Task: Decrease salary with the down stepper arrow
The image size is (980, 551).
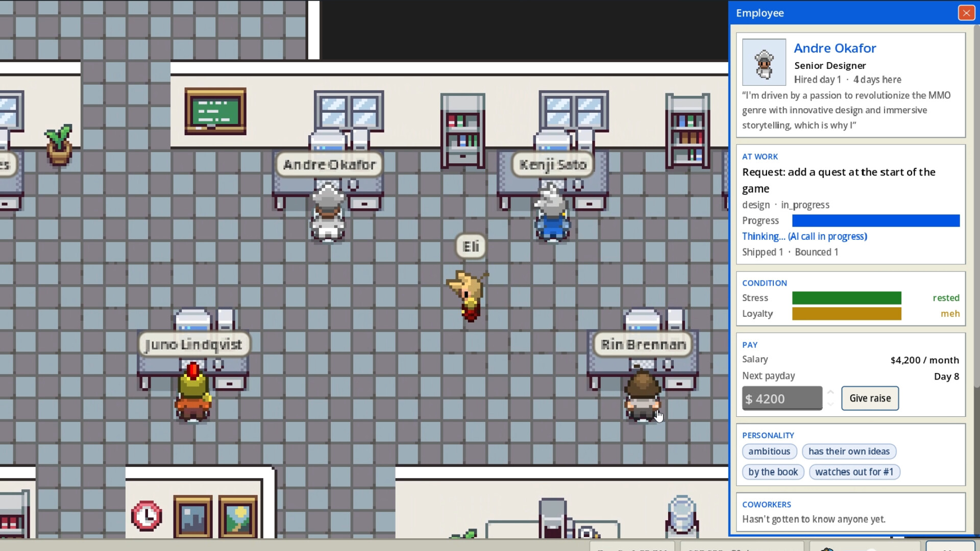Action: 830,404
